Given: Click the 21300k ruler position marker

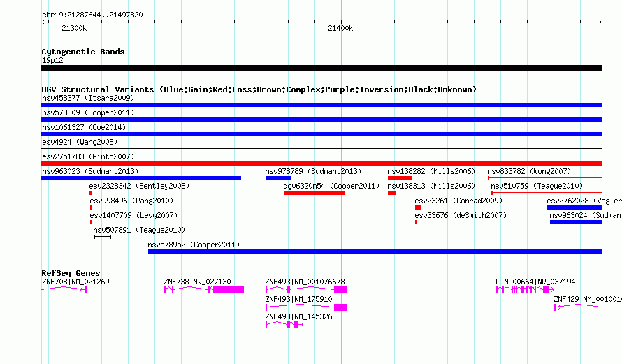Looking at the screenshot, I should (x=74, y=28).
